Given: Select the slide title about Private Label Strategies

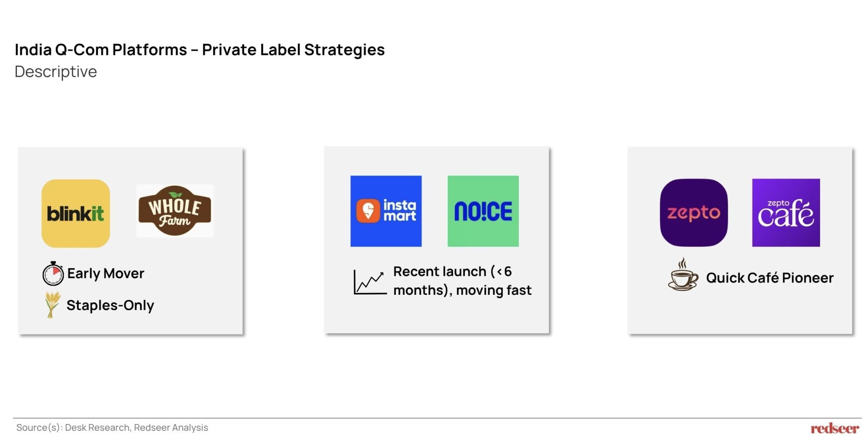Looking at the screenshot, I should click(x=200, y=50).
